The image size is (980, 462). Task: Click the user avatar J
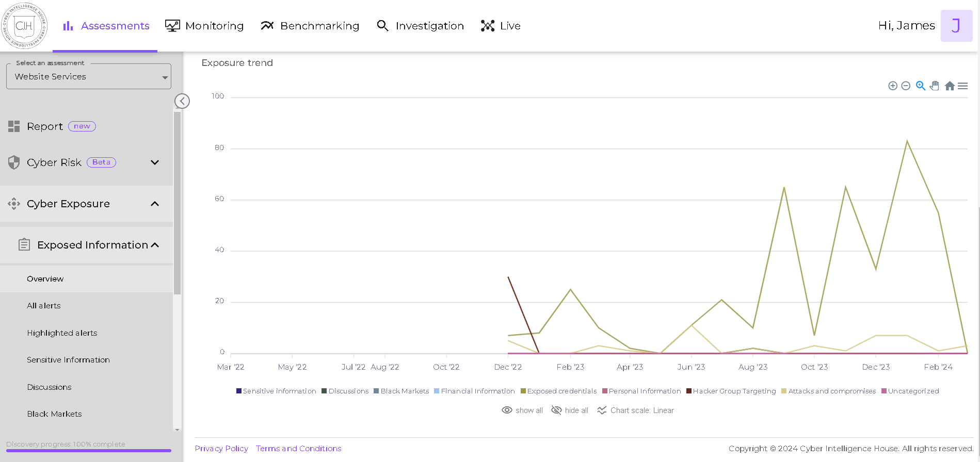pyautogui.click(x=956, y=26)
